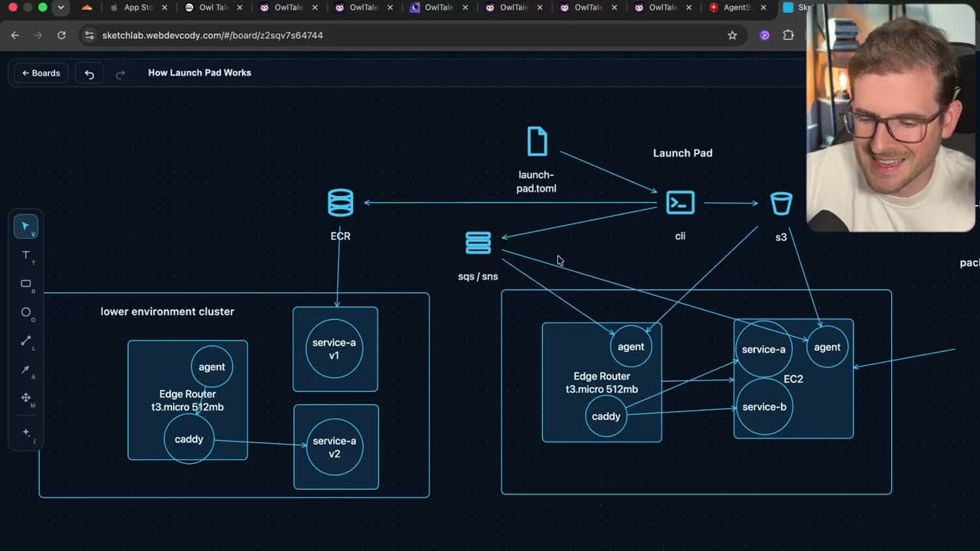
Task: Choose the Move pan tool
Action: click(25, 398)
